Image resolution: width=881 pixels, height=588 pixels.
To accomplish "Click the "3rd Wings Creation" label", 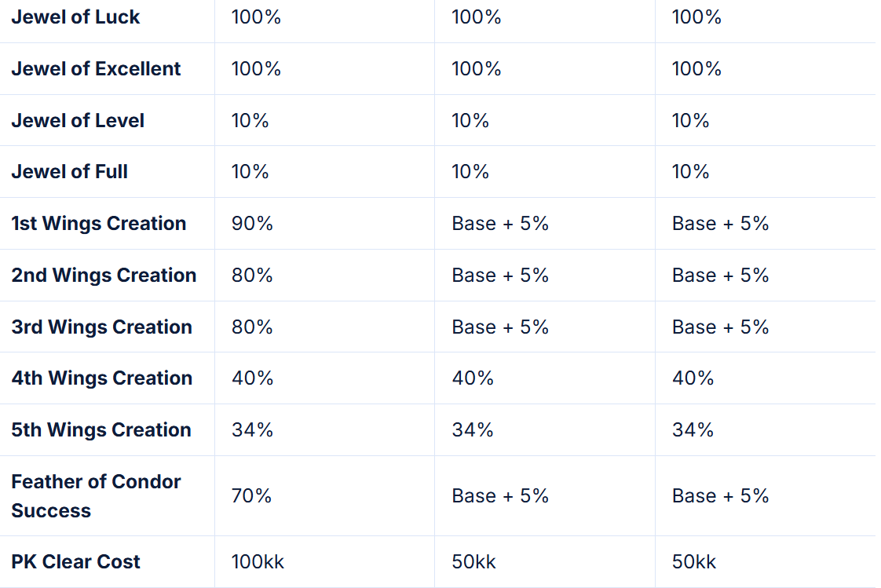I will click(x=101, y=327).
